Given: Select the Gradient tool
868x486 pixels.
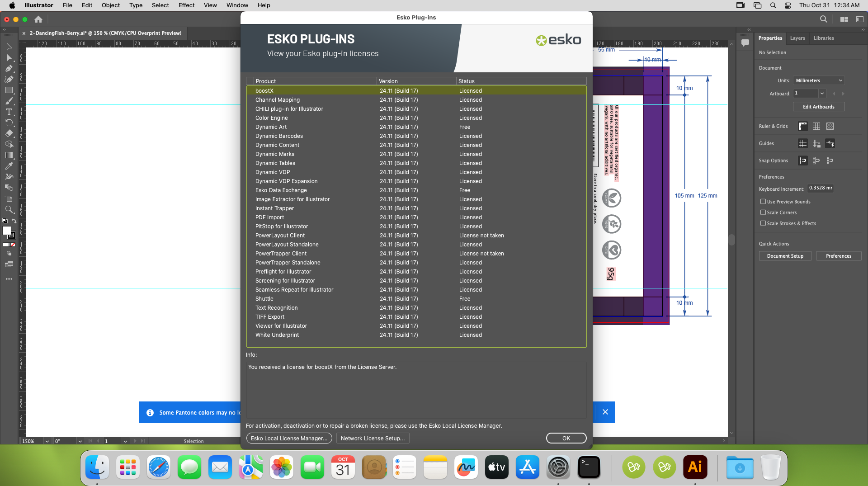Looking at the screenshot, I should 9,155.
